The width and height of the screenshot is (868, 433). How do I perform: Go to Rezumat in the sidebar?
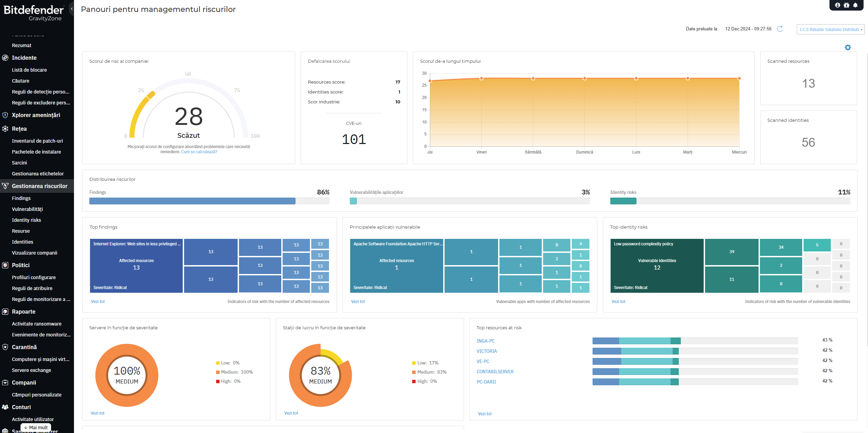(21, 45)
